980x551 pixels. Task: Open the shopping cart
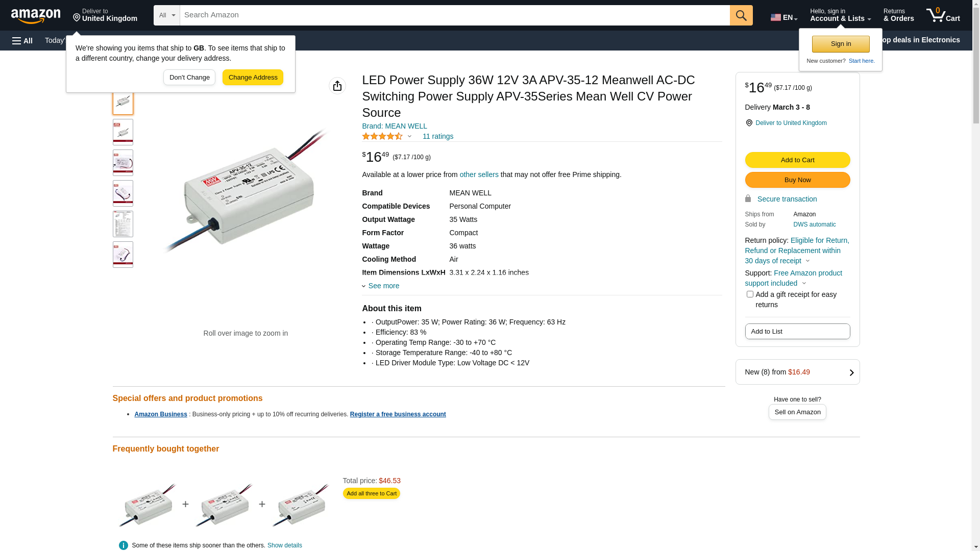click(943, 15)
